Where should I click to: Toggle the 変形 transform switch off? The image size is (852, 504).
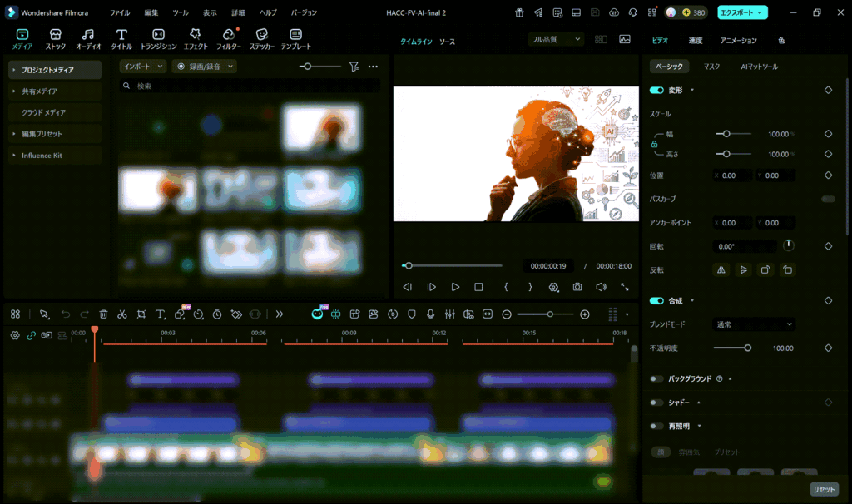pyautogui.click(x=656, y=90)
